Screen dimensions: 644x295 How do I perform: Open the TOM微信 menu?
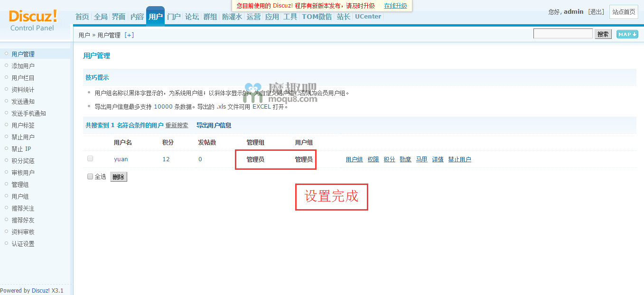tap(317, 17)
